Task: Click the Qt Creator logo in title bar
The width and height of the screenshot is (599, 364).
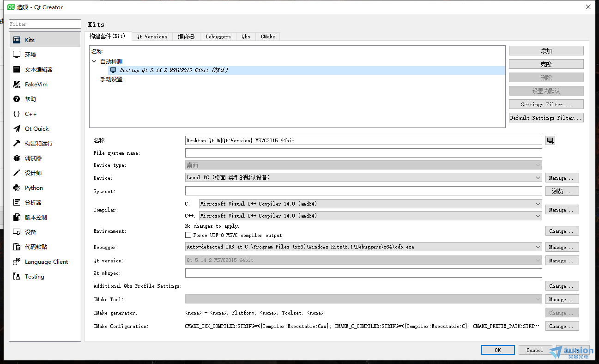Action: (11, 7)
